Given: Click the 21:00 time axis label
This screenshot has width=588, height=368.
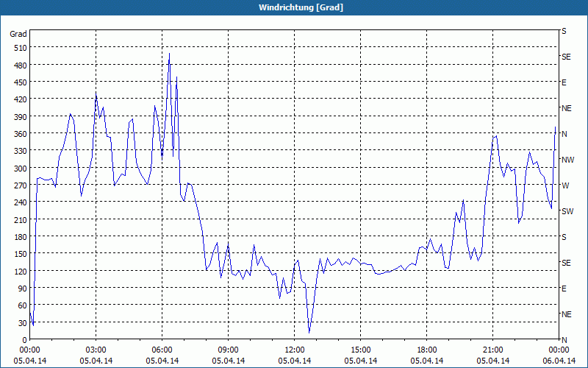Looking at the screenshot, I should (x=492, y=350).
